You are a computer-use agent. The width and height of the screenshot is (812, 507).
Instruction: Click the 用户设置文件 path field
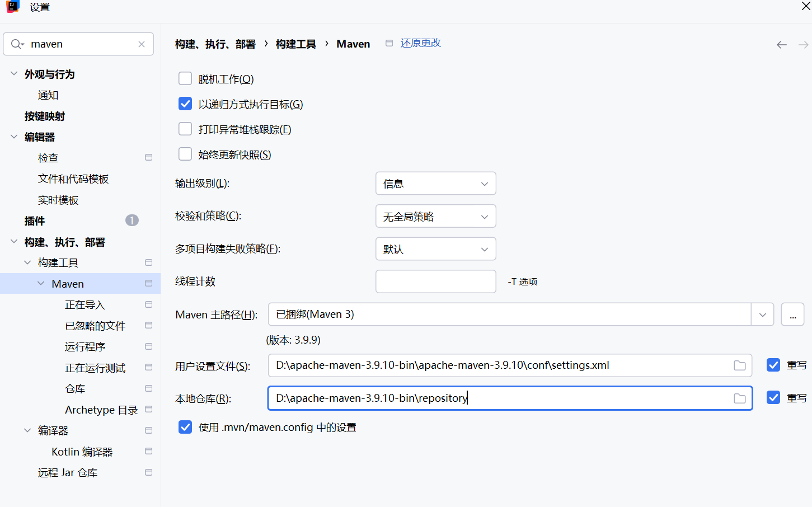click(x=510, y=365)
